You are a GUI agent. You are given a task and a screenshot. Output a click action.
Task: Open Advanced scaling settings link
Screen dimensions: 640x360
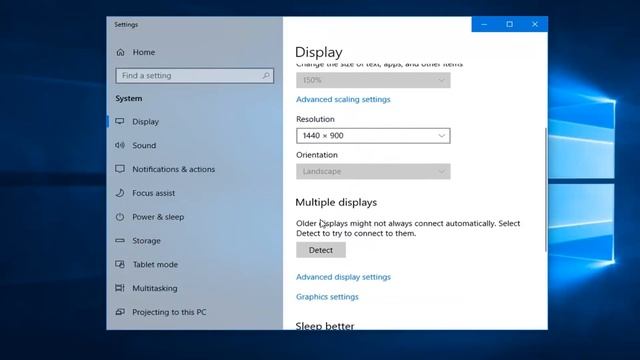point(343,99)
